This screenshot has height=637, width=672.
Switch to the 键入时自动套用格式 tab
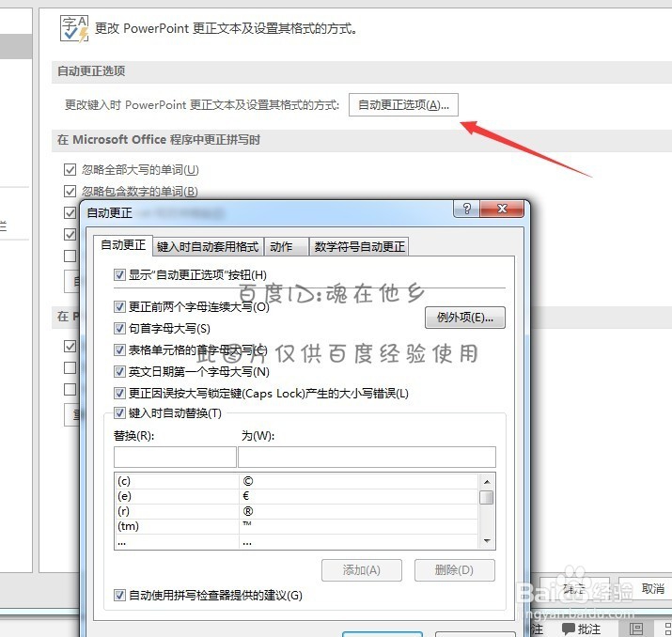(208, 247)
